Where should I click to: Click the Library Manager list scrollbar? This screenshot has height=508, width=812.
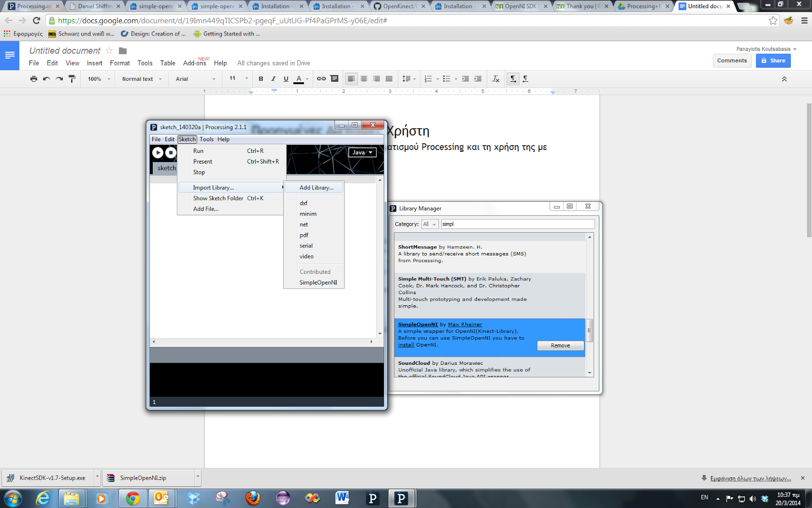point(589,331)
